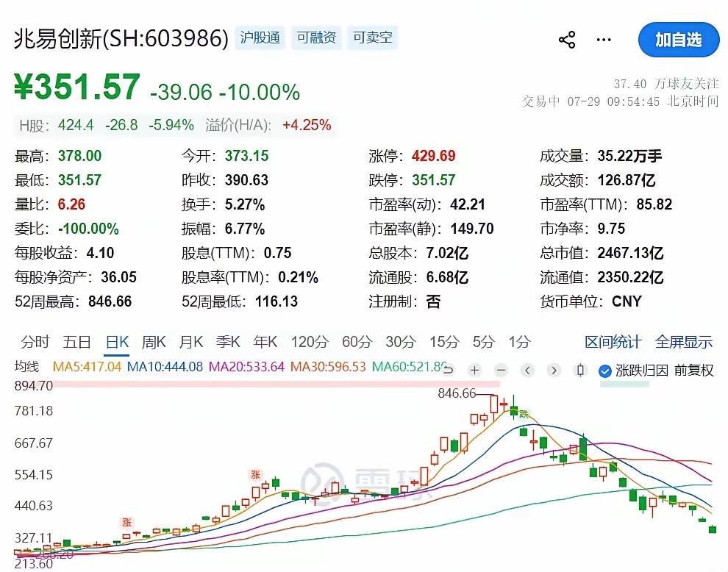This screenshot has width=728, height=572.
Task: Click the 流通值 value 2350.22亿
Action: point(630,277)
